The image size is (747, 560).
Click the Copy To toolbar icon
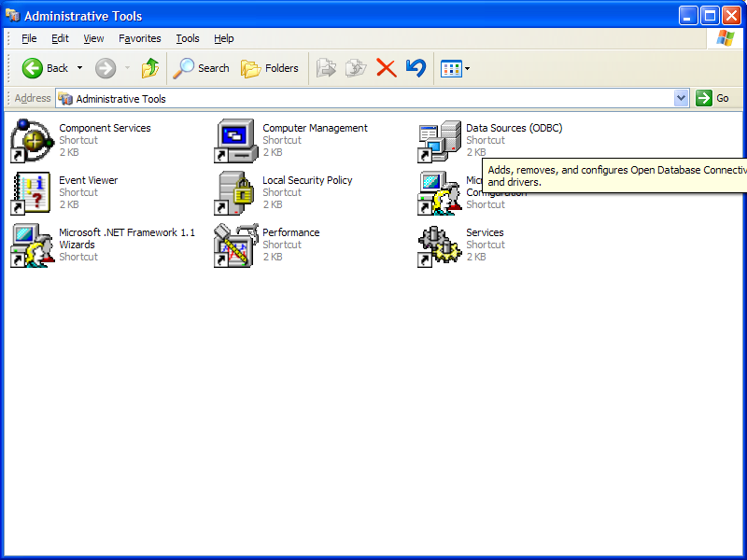click(356, 68)
